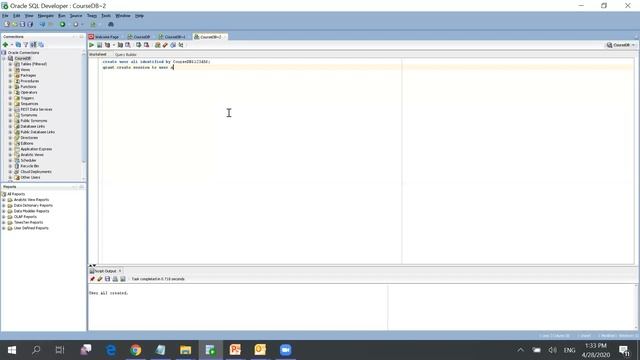Add a new connection with the green plus

click(x=5, y=44)
